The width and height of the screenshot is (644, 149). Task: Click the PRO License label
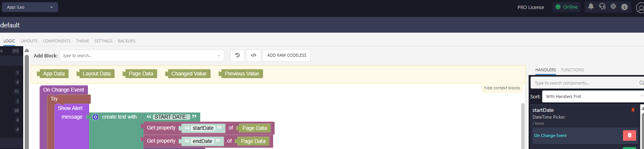coord(531,7)
